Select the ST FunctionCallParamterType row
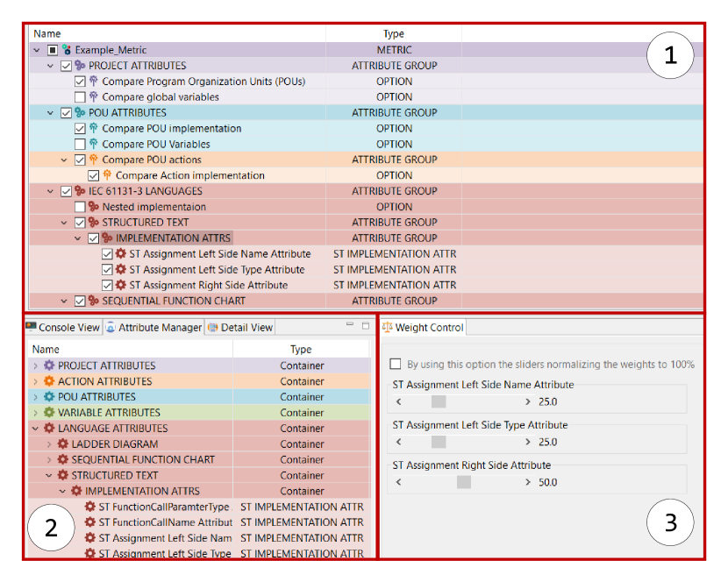Image resolution: width=728 pixels, height=582 pixels. pos(200,507)
